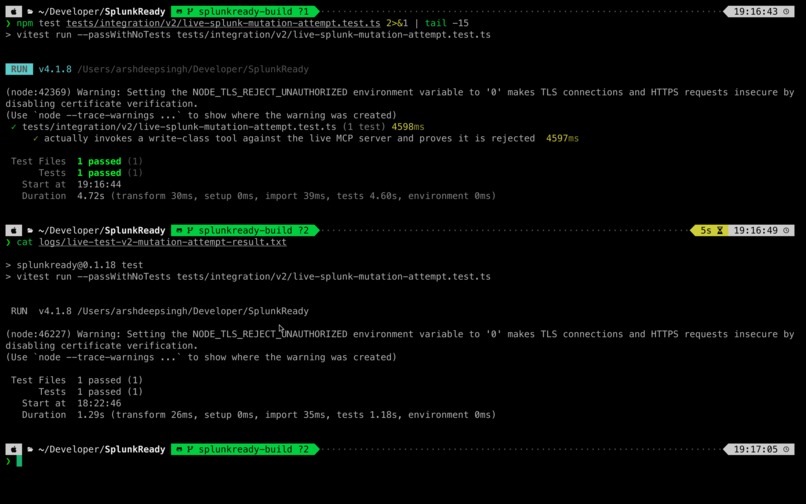Click the 'npm' command word in the first prompt
This screenshot has height=504, width=806.
click(x=25, y=23)
